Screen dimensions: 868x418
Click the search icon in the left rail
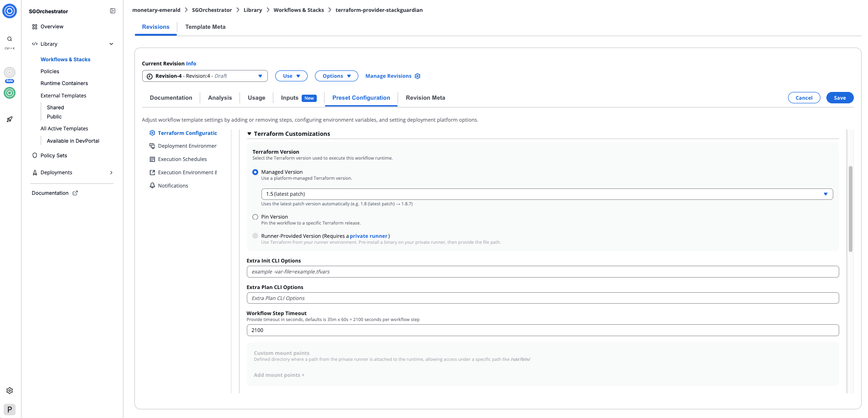tap(9, 38)
